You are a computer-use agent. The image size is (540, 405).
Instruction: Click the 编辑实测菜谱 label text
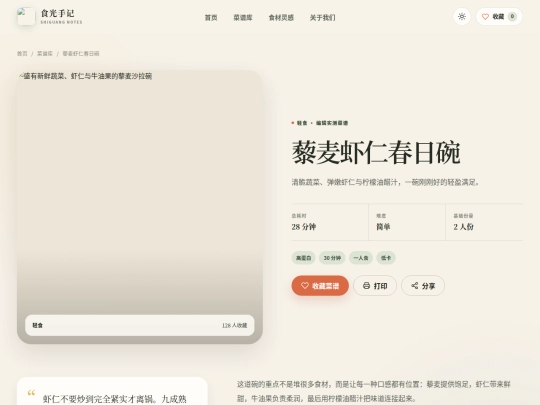pos(332,123)
